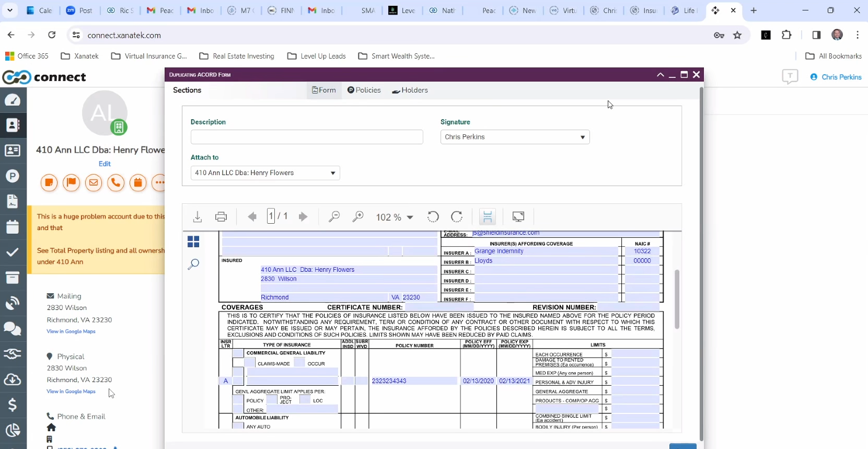This screenshot has width=868, height=449.
Task: Click the Description input field
Action: point(307,137)
